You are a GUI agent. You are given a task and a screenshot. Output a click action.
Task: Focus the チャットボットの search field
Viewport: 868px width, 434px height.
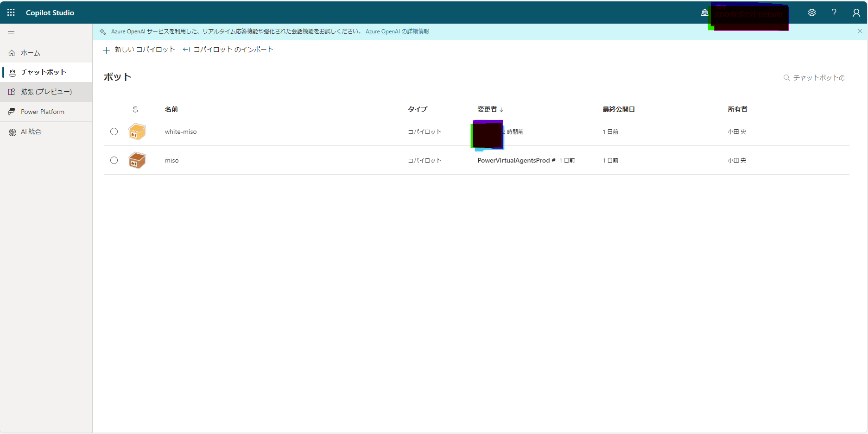point(817,78)
